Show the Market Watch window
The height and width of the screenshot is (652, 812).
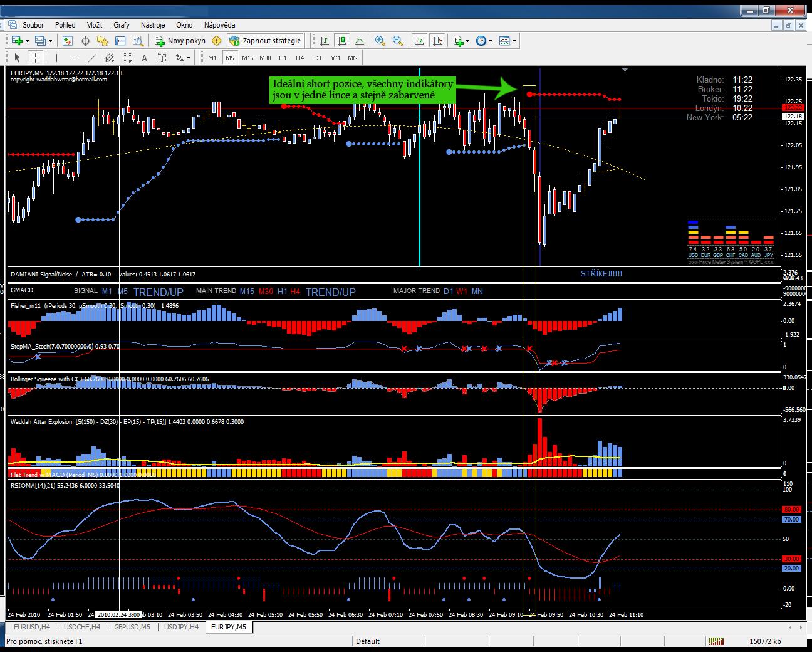click(x=67, y=41)
